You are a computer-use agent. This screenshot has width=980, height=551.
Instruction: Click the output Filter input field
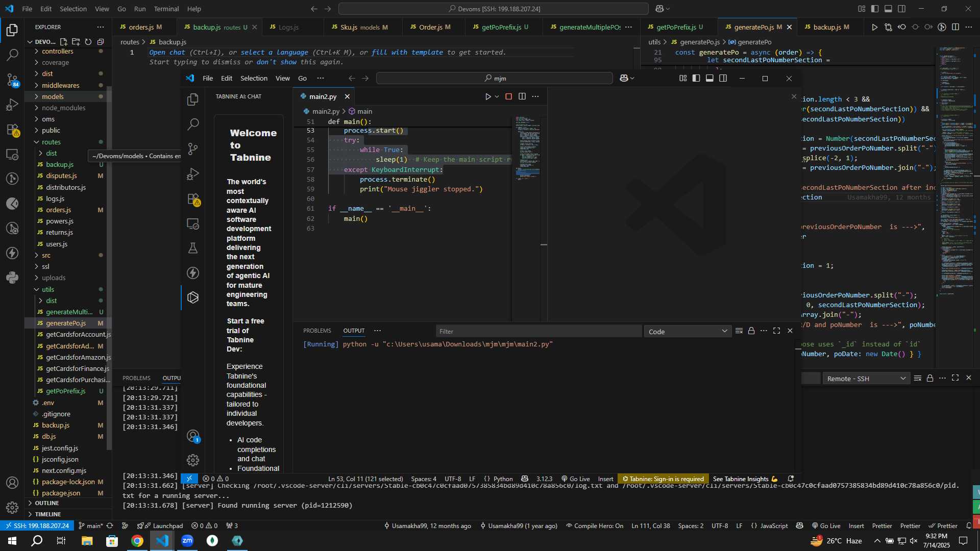tap(538, 332)
